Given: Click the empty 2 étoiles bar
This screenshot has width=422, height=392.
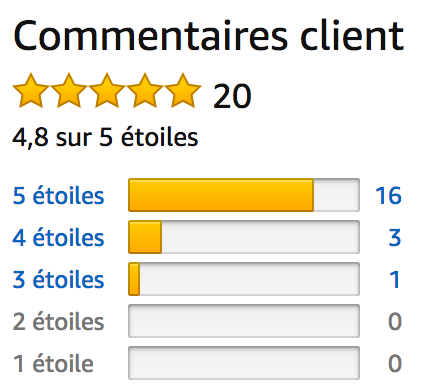Looking at the screenshot, I should coord(244,321).
